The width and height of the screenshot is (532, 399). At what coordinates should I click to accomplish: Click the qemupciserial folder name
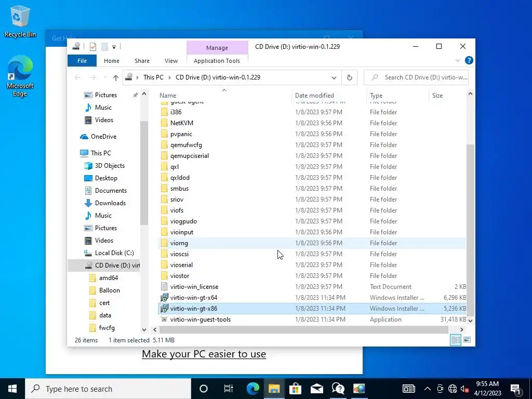point(190,156)
